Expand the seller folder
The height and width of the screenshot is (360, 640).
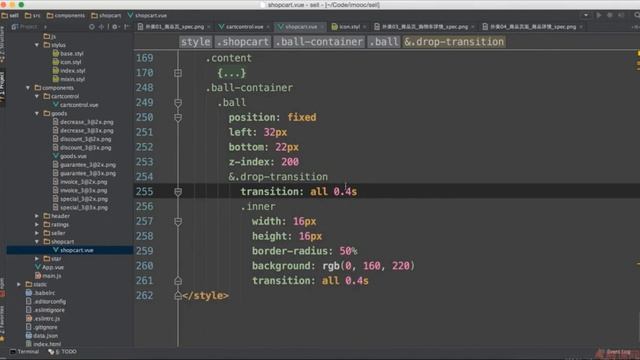click(37, 233)
